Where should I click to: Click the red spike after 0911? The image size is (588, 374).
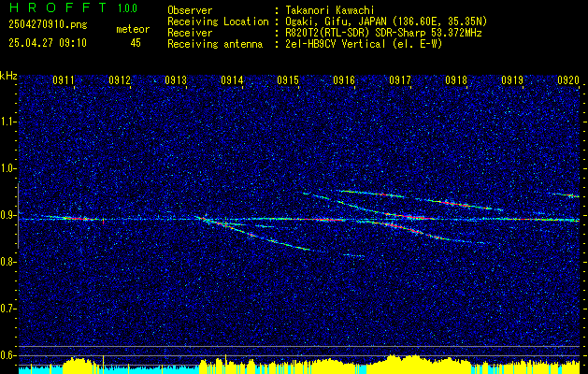[104, 222]
